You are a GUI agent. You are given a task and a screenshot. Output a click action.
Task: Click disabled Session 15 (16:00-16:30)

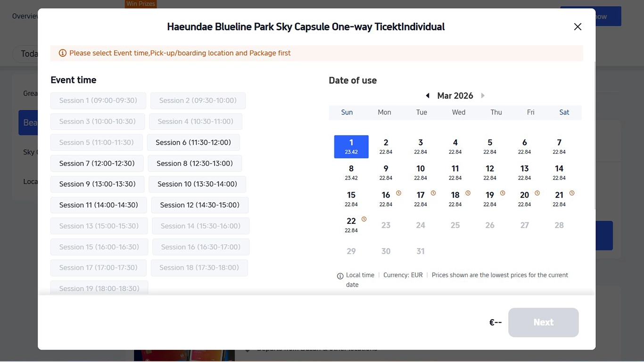(x=99, y=247)
